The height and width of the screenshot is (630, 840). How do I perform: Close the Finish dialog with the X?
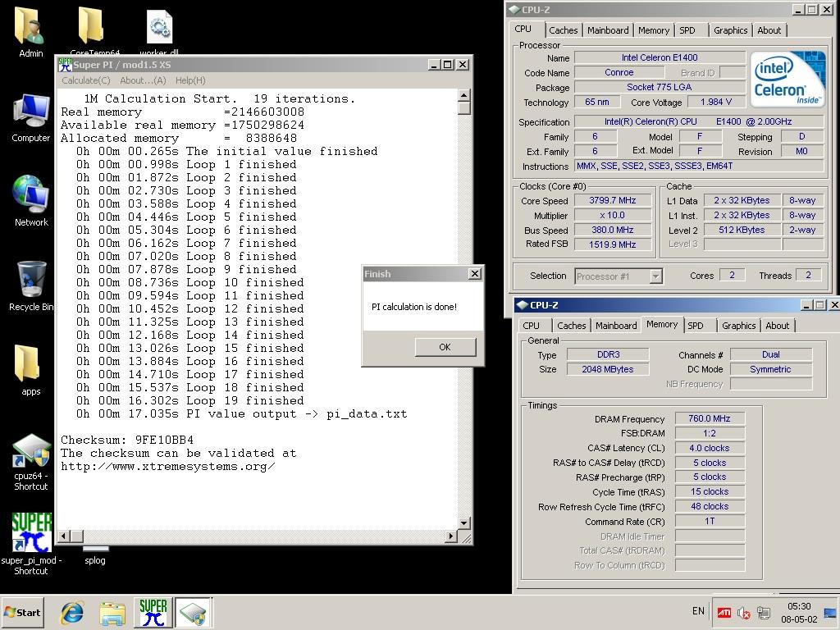475,274
